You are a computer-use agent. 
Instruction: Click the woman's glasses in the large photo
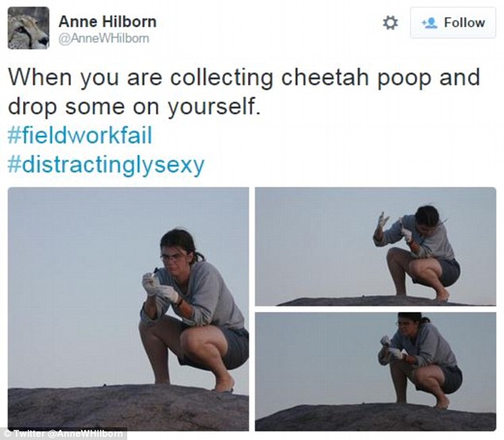pos(173,257)
